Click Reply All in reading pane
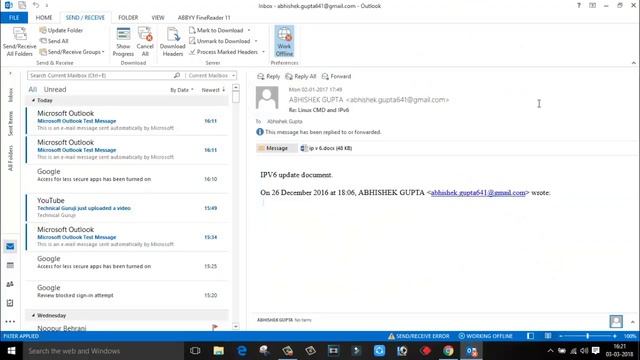The image size is (640, 360). click(x=300, y=76)
